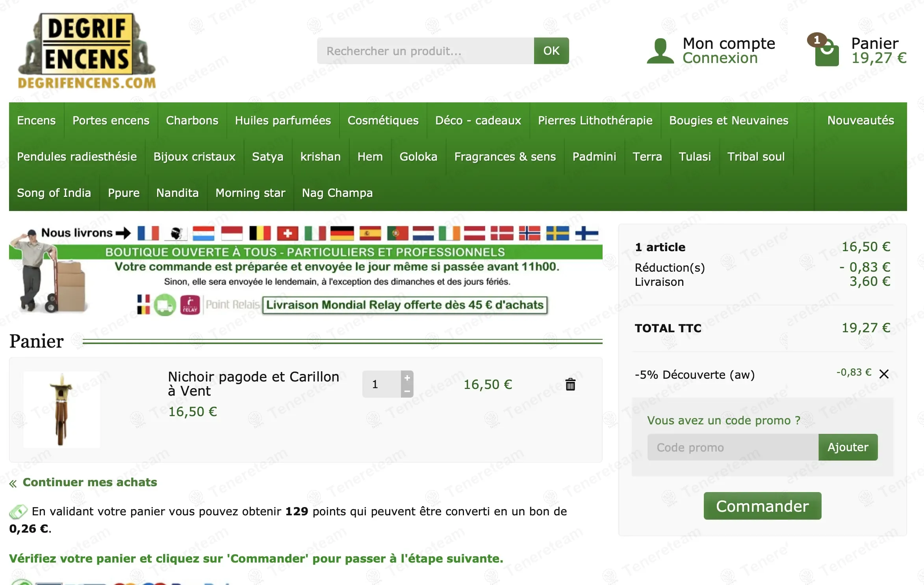Open the user account icon
The height and width of the screenshot is (585, 924).
661,51
